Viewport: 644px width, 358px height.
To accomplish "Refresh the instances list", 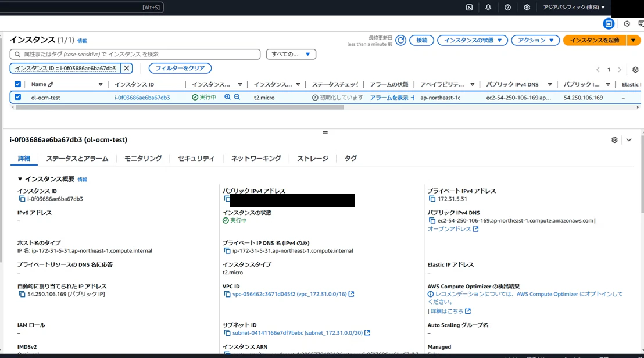I will (x=401, y=40).
